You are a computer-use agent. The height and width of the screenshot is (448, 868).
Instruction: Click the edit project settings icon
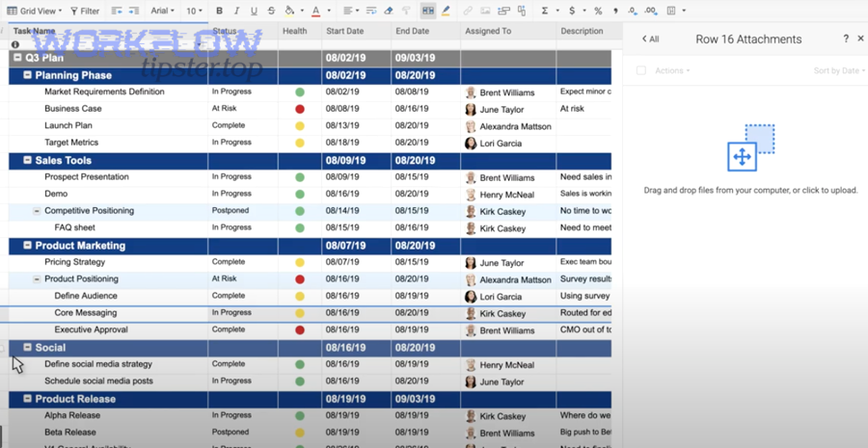coord(503,11)
